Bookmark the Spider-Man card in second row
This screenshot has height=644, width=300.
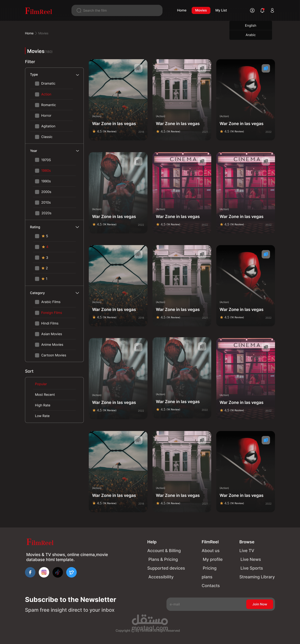[138, 161]
